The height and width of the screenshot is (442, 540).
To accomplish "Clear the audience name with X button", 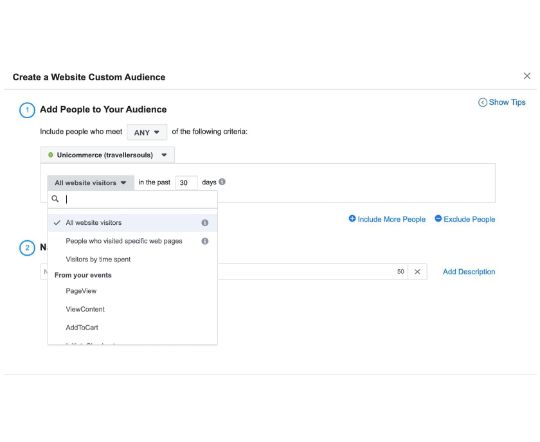I will coord(417,272).
